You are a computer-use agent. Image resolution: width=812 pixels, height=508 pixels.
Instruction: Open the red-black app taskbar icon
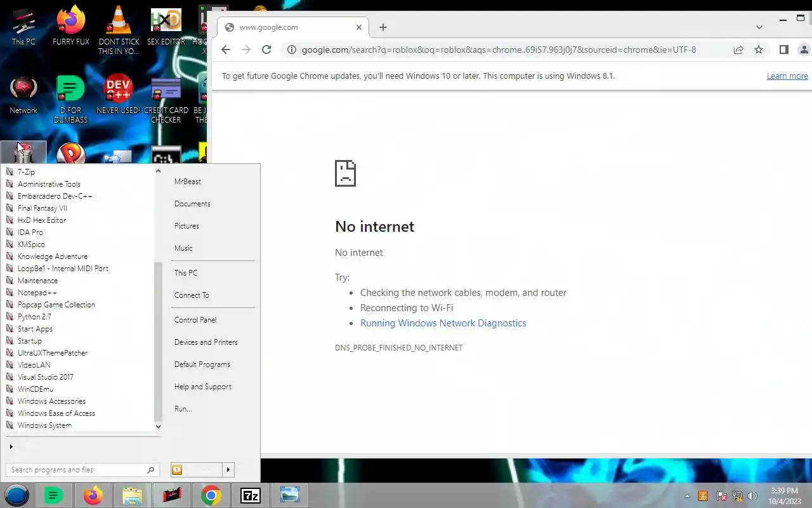point(171,495)
